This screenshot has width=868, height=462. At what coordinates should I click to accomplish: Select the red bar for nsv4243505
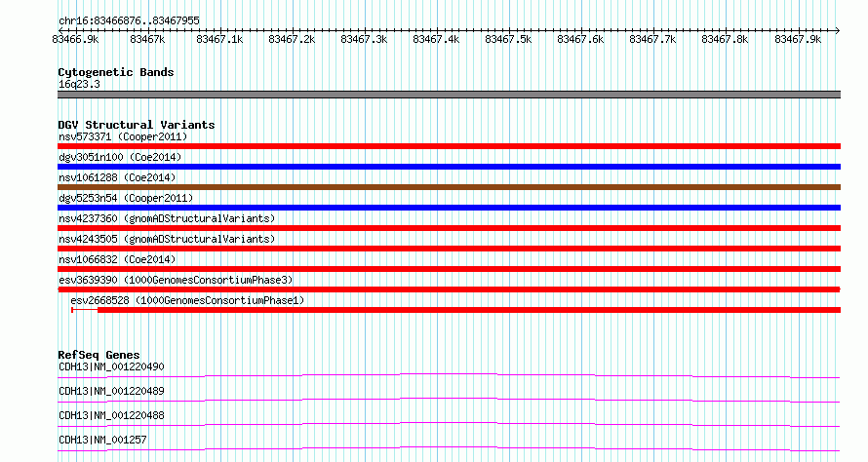pos(449,249)
